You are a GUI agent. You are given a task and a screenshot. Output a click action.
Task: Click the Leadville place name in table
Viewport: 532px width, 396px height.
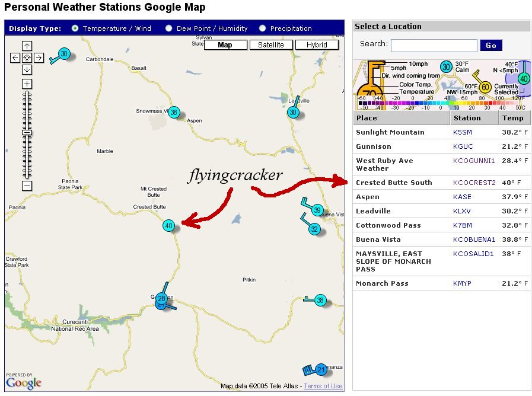point(373,211)
